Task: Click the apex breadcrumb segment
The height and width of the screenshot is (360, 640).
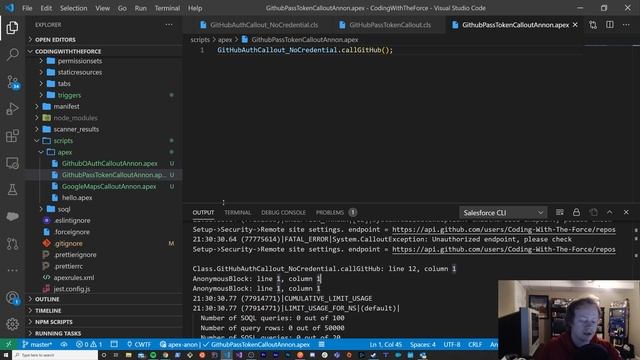Action: pyautogui.click(x=224, y=40)
